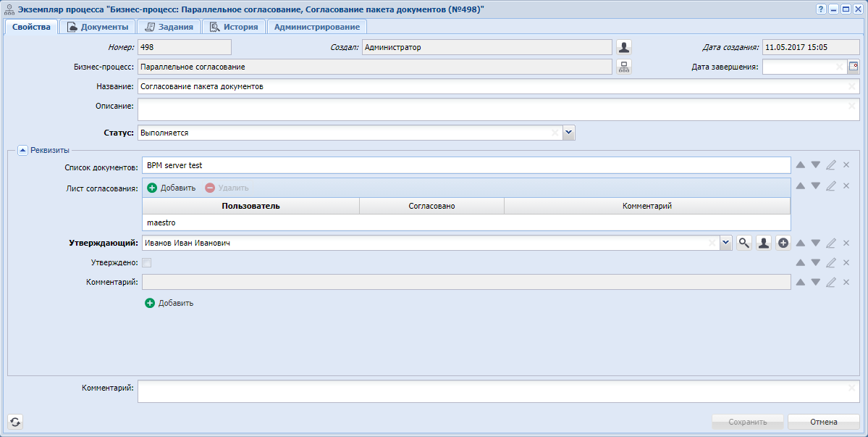Toggle the Утверждено checkbox
The width and height of the screenshot is (868, 437).
coord(147,263)
